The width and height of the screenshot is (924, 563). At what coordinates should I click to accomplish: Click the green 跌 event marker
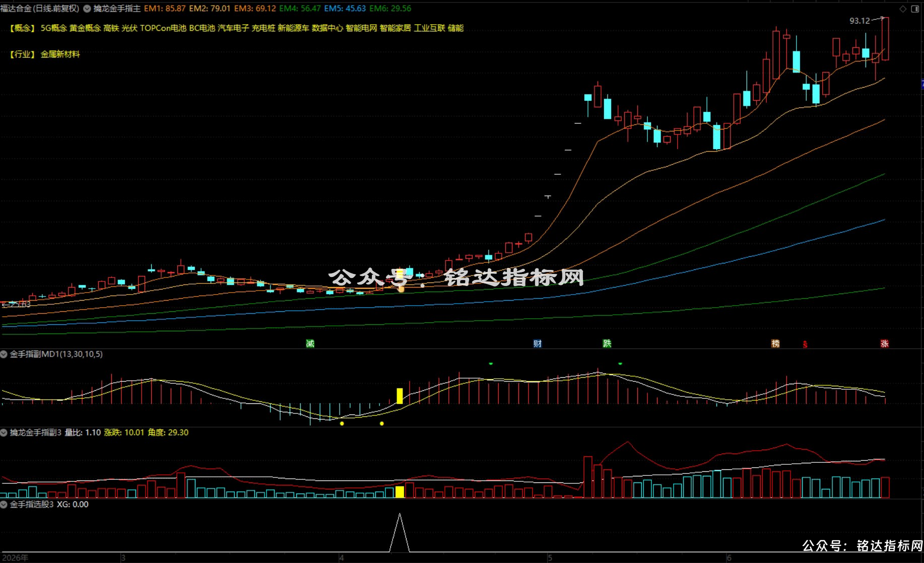(x=607, y=343)
